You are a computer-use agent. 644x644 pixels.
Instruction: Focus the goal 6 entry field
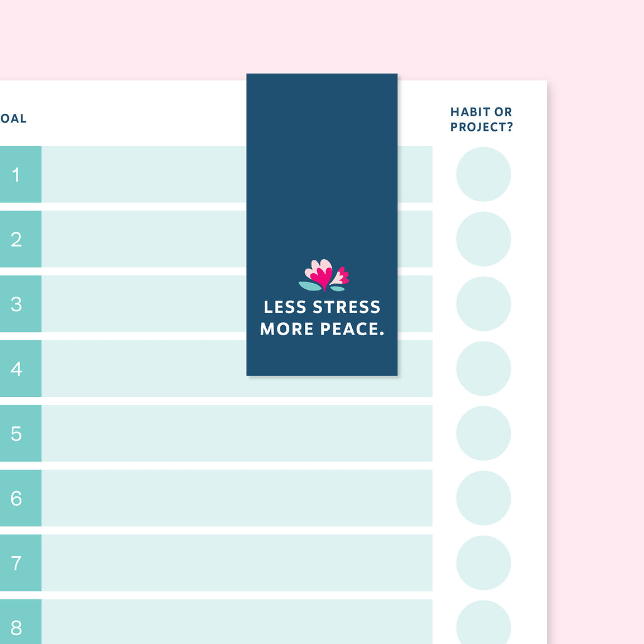tap(236, 498)
